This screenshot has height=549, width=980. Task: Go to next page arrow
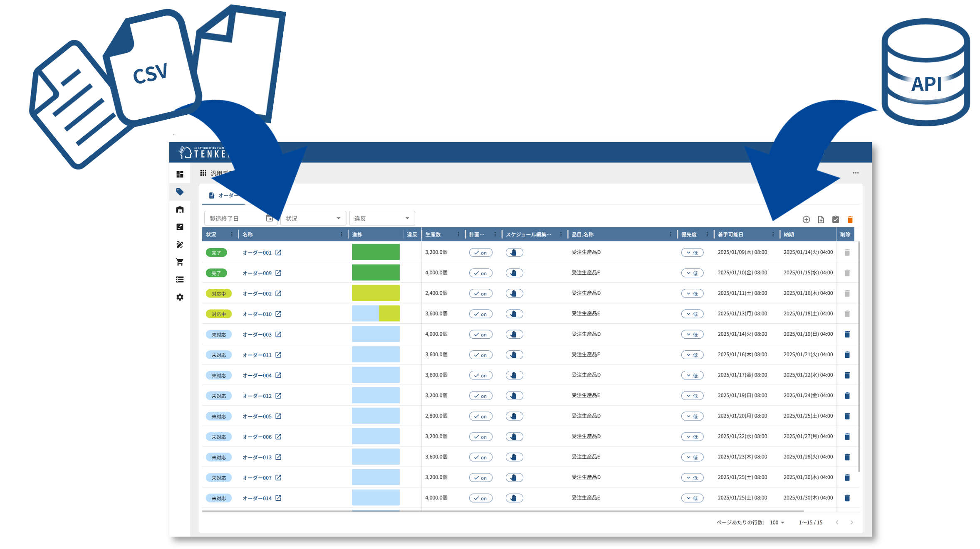tap(851, 522)
